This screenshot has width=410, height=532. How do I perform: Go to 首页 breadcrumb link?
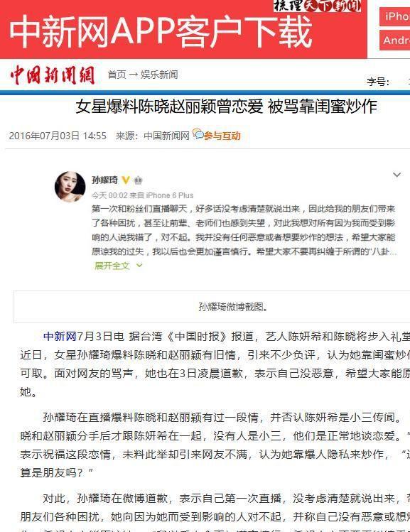point(117,75)
